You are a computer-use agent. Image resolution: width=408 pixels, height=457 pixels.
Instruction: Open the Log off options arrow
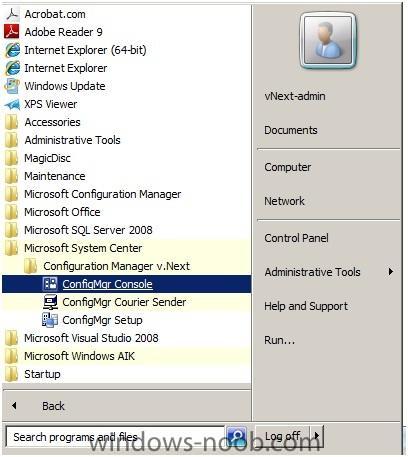tap(317, 435)
